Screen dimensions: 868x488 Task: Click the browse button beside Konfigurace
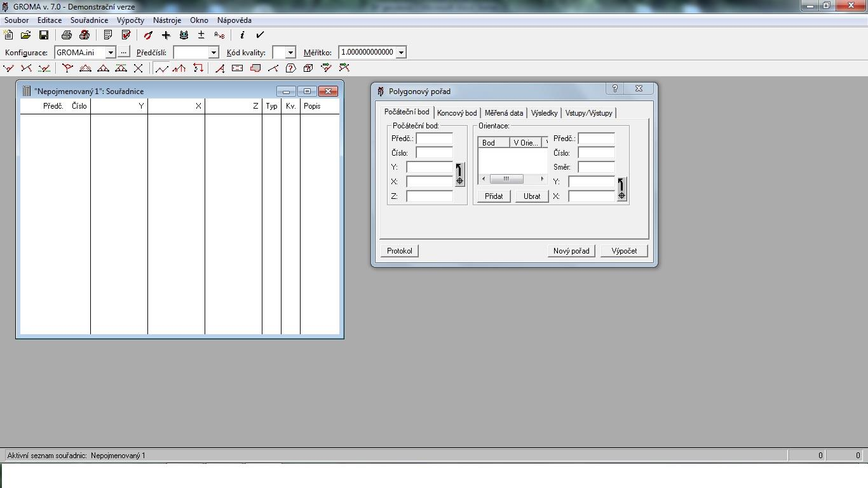[124, 52]
